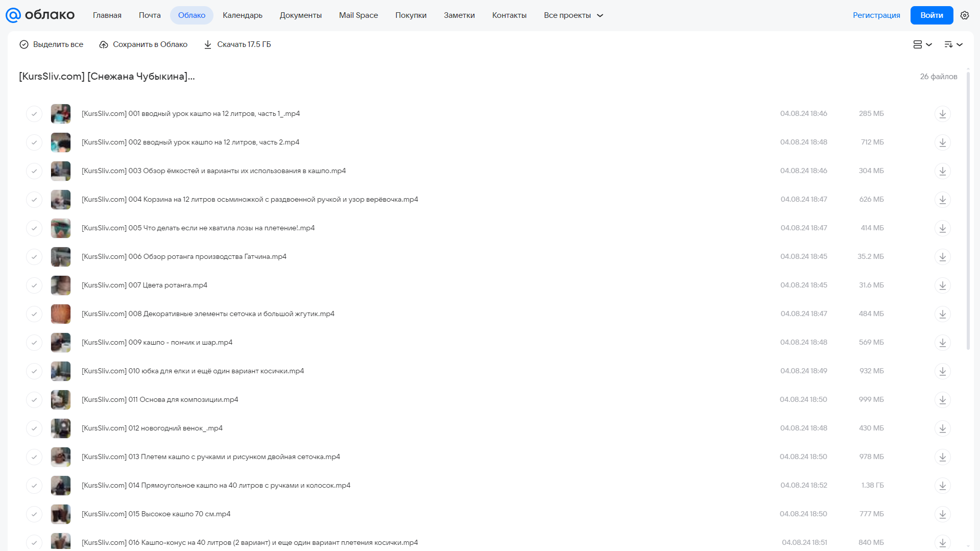The width and height of the screenshot is (980, 551).
Task: Expand the Все проекты dropdown
Action: 573,15
